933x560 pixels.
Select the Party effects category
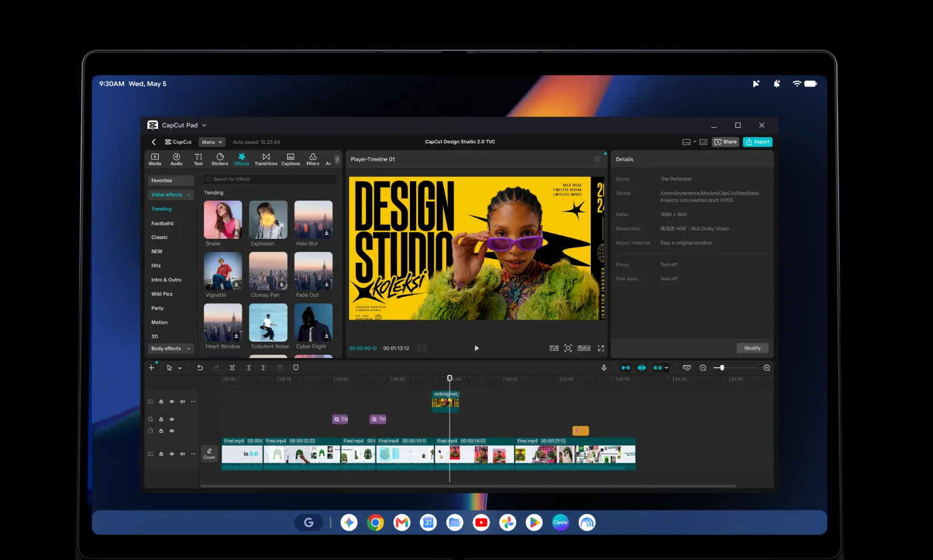pyautogui.click(x=157, y=308)
